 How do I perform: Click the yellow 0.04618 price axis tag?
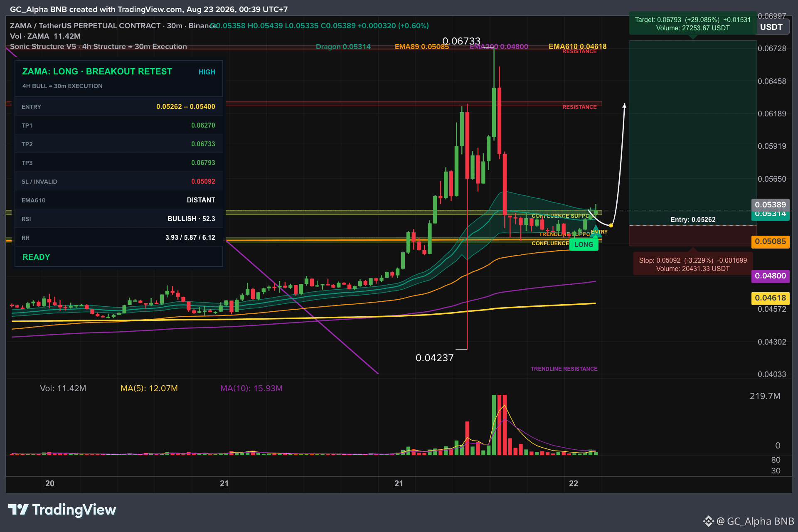[x=771, y=298]
